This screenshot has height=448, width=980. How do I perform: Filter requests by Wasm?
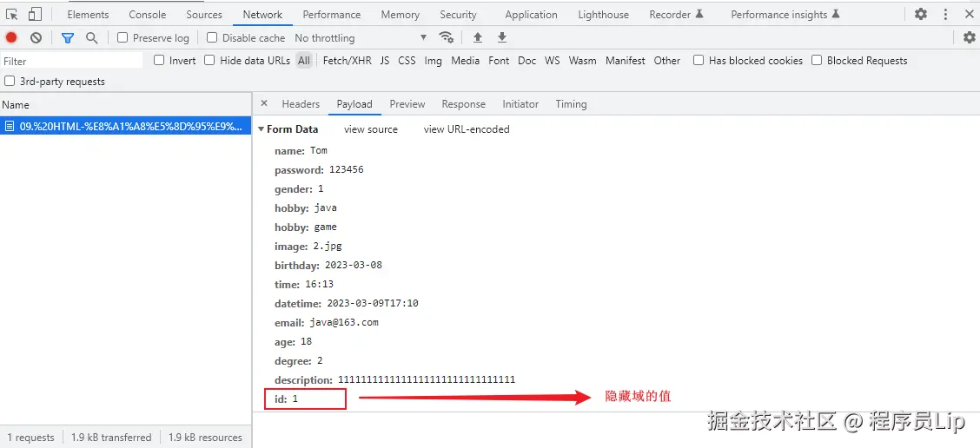coord(582,61)
